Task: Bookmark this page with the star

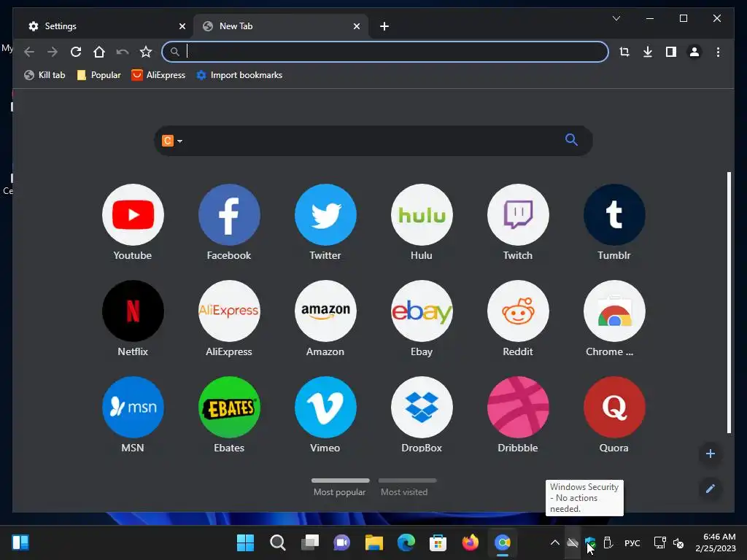Action: point(146,52)
